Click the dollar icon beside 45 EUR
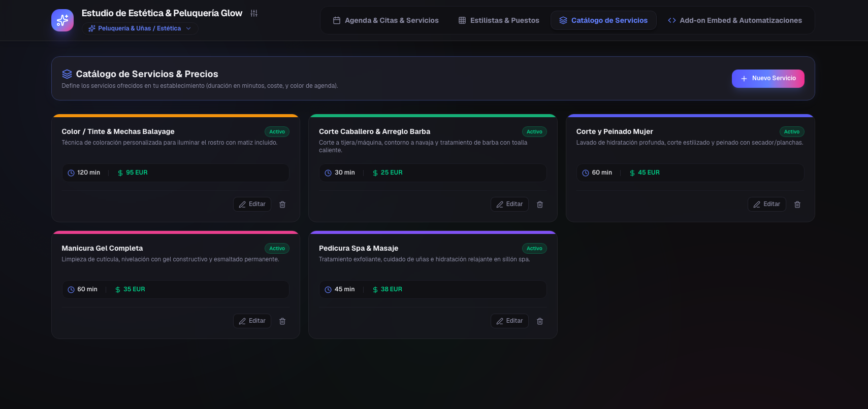The image size is (868, 409). coord(632,173)
